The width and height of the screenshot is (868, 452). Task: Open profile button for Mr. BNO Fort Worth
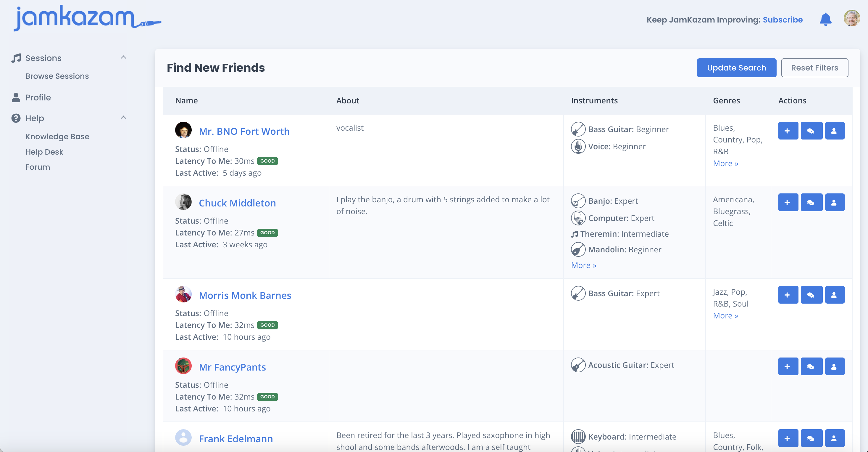[x=834, y=131]
